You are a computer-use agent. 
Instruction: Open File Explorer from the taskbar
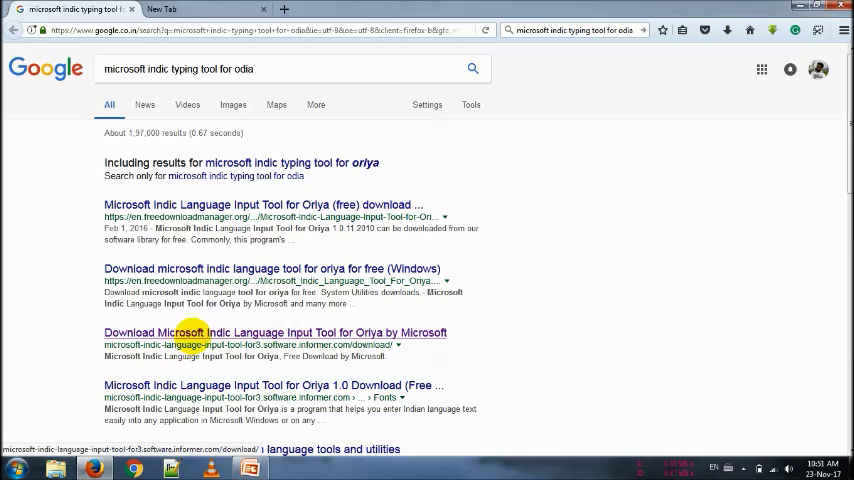56,469
